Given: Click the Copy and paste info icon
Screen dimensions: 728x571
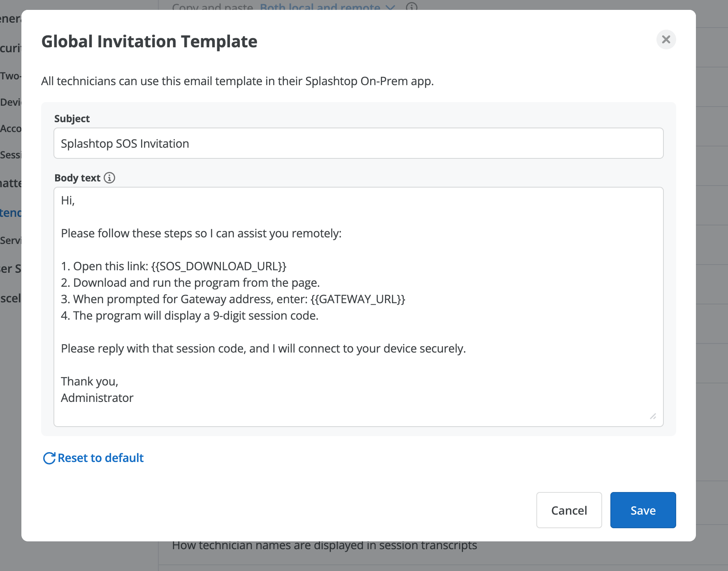Looking at the screenshot, I should coord(411,7).
